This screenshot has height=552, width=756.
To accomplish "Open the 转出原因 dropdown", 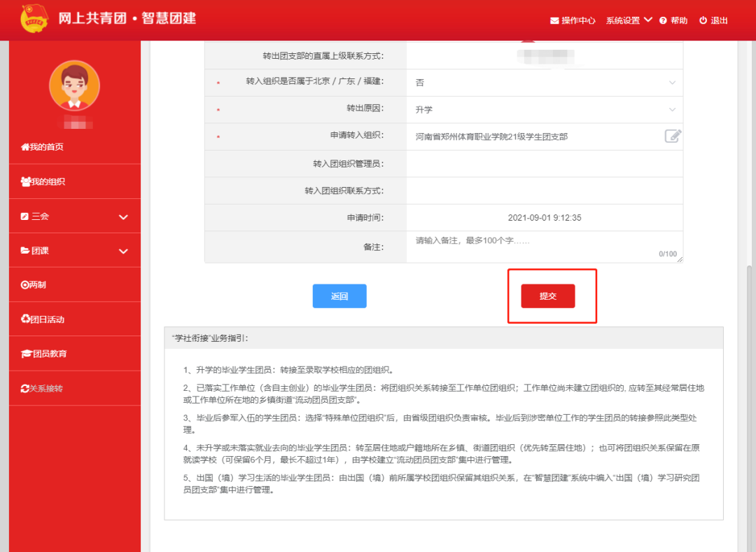I will tap(671, 109).
